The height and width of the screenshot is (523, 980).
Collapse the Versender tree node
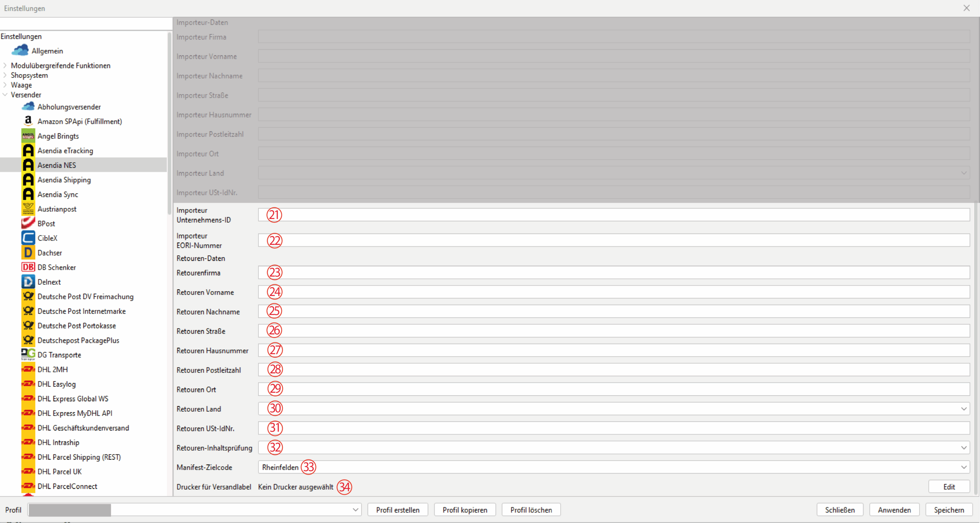pos(5,94)
